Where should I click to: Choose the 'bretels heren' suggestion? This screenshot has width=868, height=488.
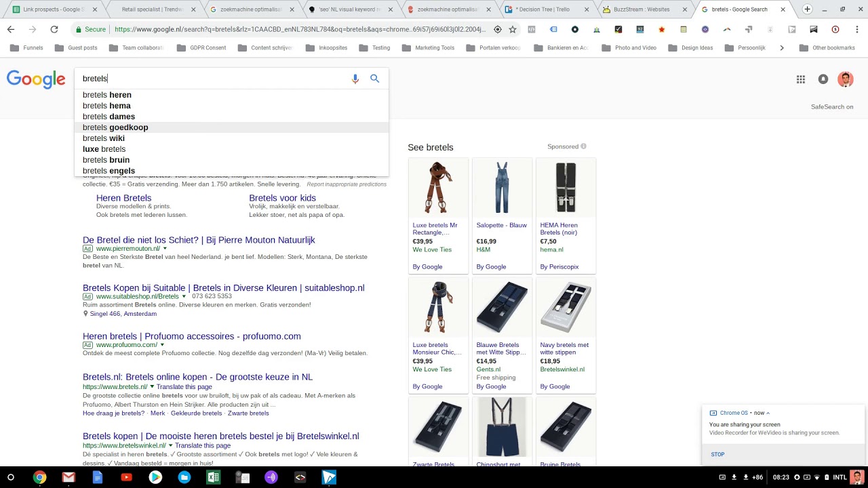(231, 95)
